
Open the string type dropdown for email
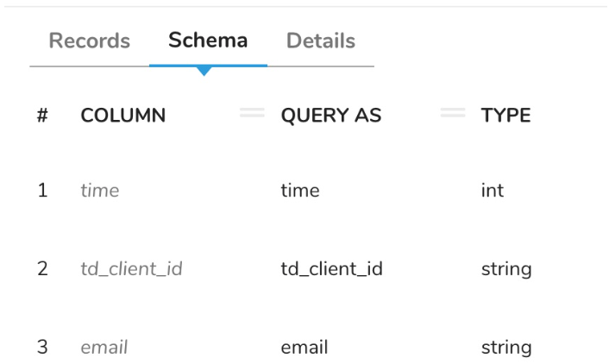tap(505, 348)
